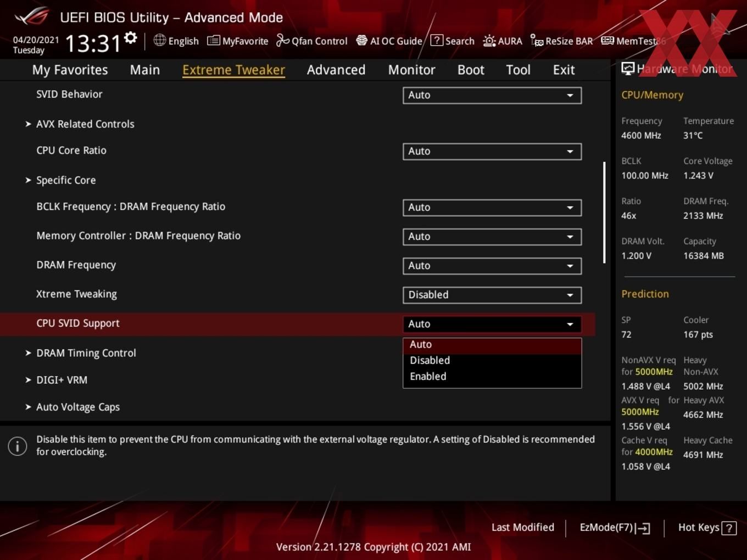
Task: Open BCLK Frequency DRAM Ratio dropdown
Action: pyautogui.click(x=492, y=208)
